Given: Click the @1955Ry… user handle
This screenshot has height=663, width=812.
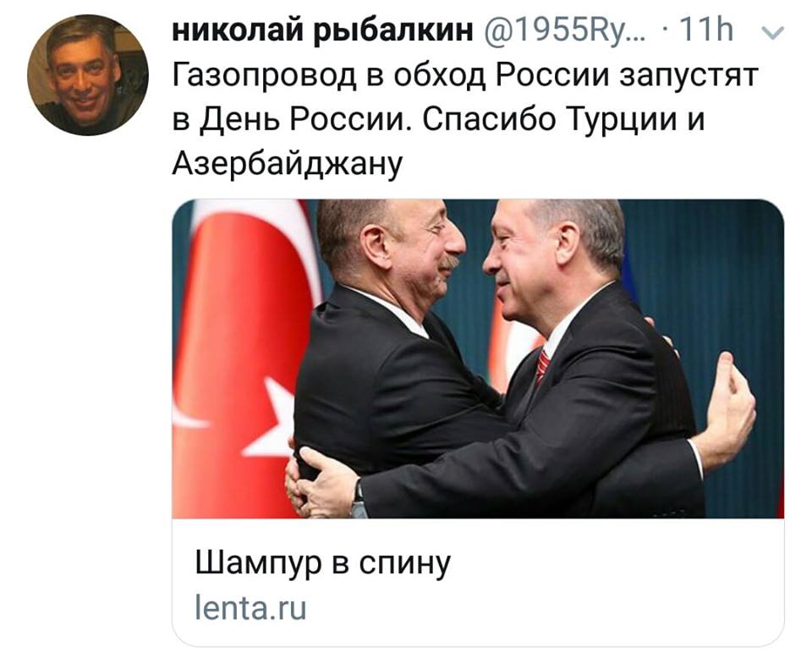Looking at the screenshot, I should (565, 30).
